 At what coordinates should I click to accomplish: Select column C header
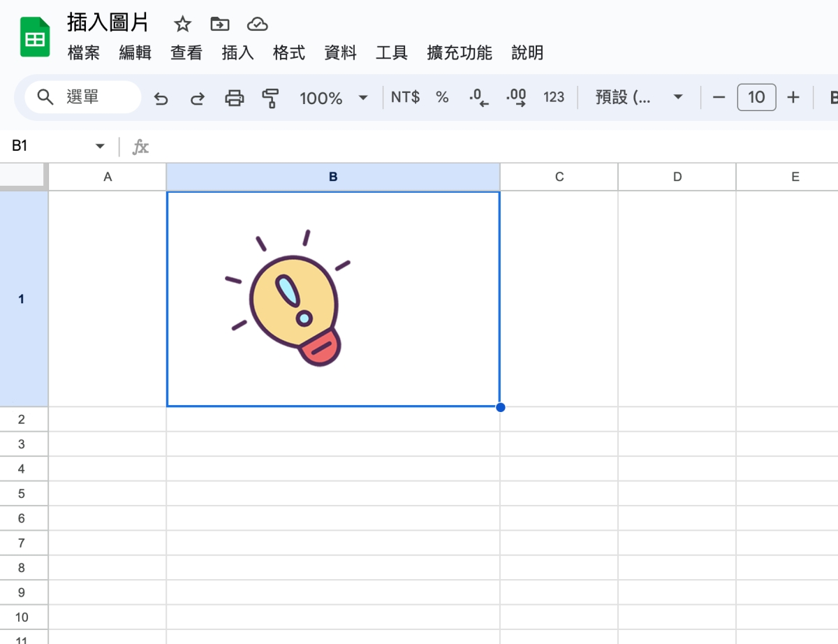[x=559, y=177]
